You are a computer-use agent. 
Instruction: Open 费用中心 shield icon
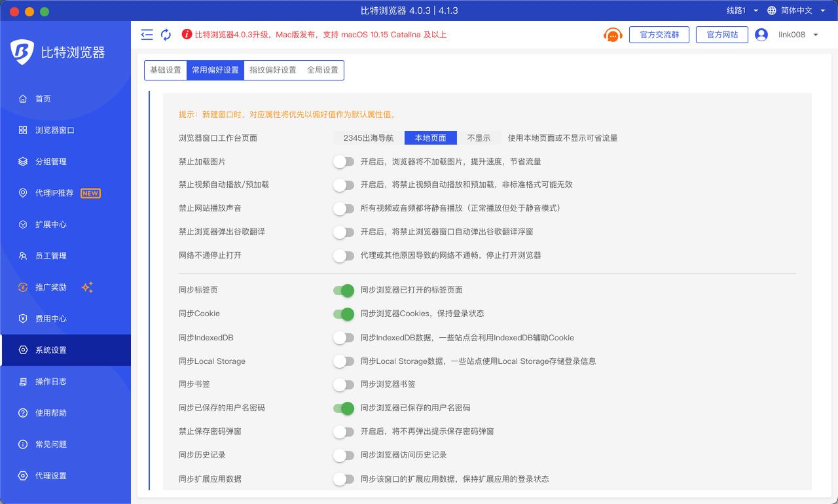click(x=23, y=319)
